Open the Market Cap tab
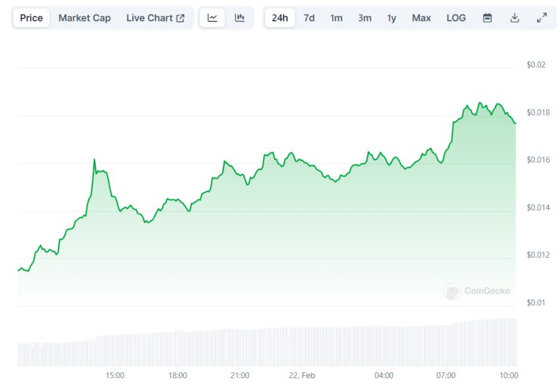This screenshot has width=560, height=392. (x=84, y=18)
